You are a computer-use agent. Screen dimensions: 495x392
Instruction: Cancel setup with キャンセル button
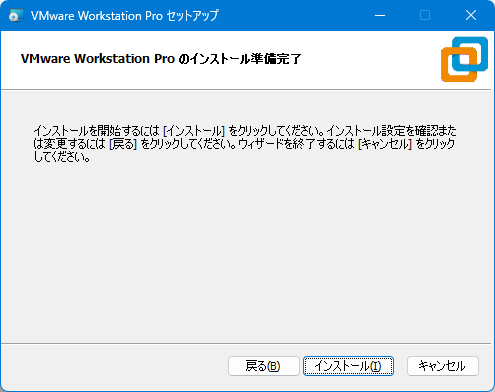click(x=443, y=366)
